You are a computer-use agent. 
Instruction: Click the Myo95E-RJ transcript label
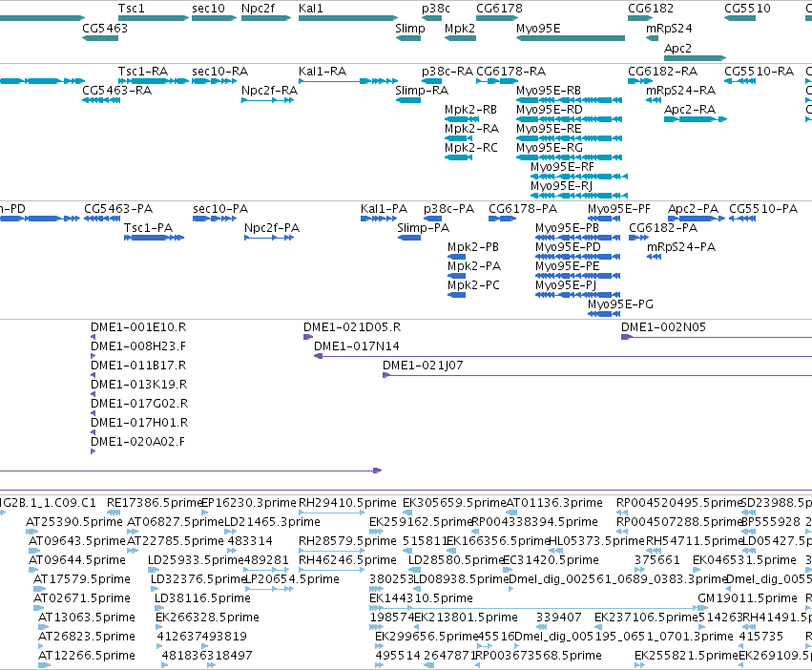tap(561, 185)
